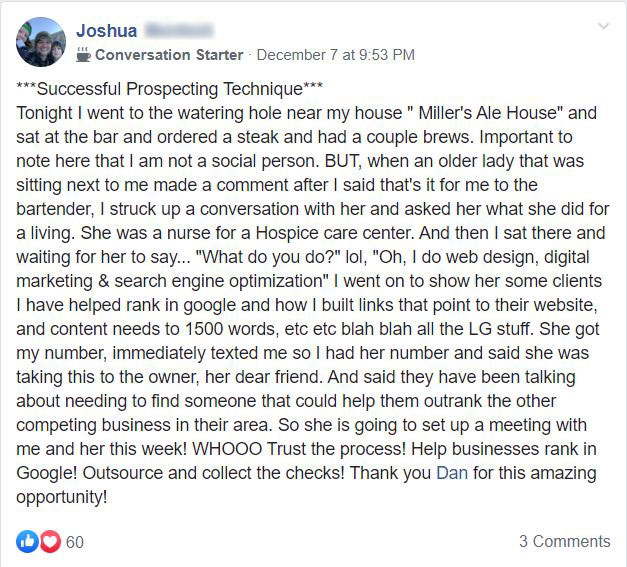The image size is (627, 567).
Task: Open the Joshua author name link
Action: click(x=106, y=30)
